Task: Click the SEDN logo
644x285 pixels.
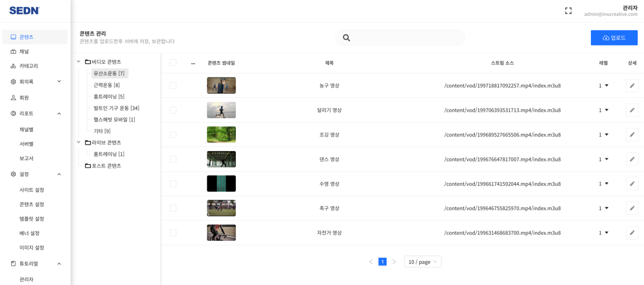Action: pyautogui.click(x=24, y=11)
